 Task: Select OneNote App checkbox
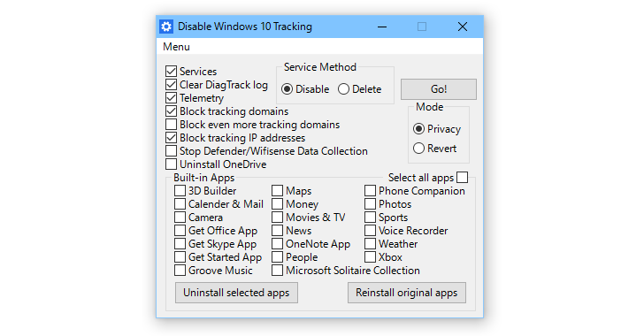tap(277, 243)
